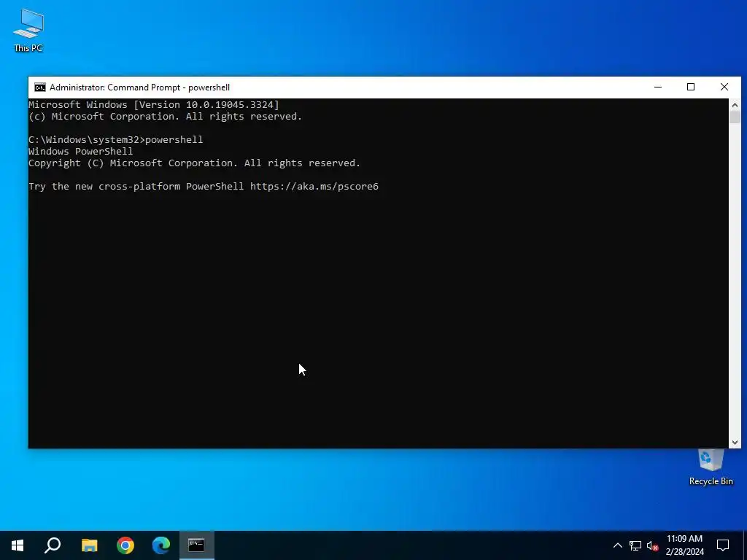Launch Google Chrome from taskbar
This screenshot has height=560, width=747.
point(125,545)
